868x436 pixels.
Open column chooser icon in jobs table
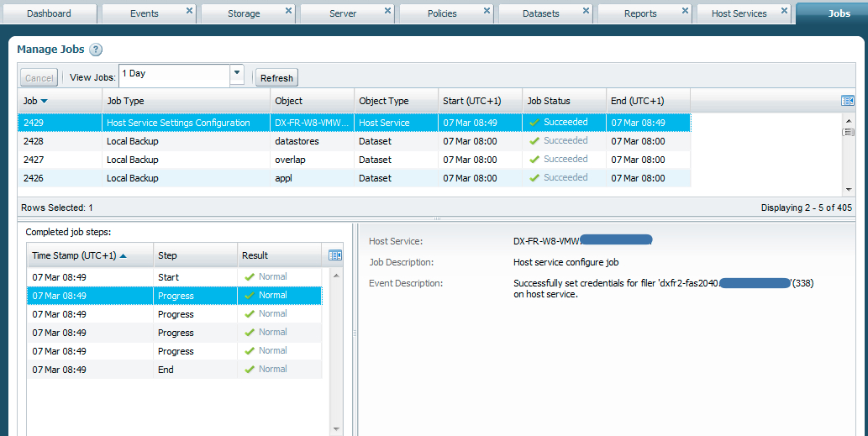click(x=848, y=101)
